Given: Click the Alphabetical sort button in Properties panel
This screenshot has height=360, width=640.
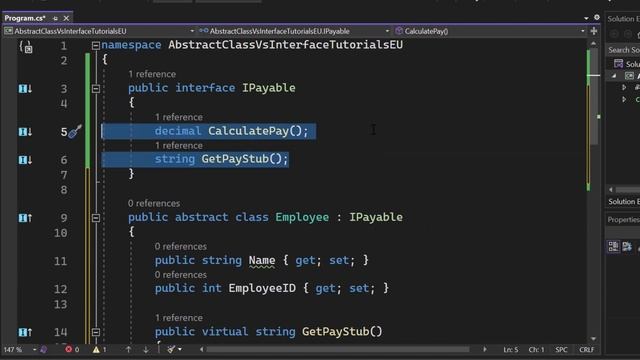Looking at the screenshot, I should [x=627, y=247].
